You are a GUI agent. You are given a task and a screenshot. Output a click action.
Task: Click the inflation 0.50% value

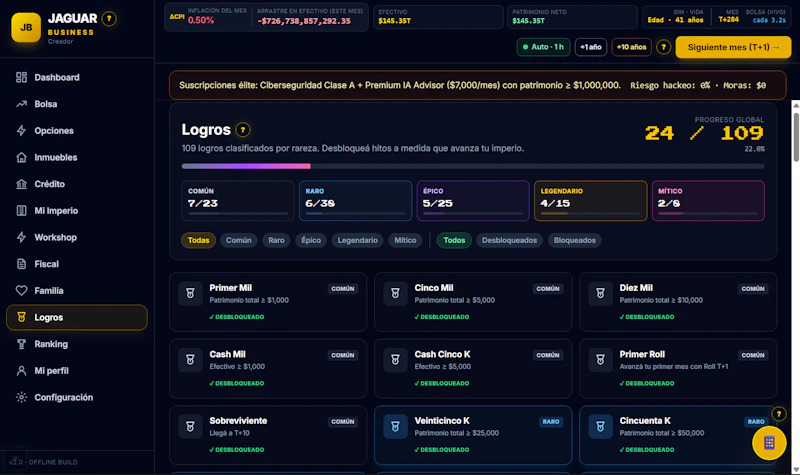201,20
